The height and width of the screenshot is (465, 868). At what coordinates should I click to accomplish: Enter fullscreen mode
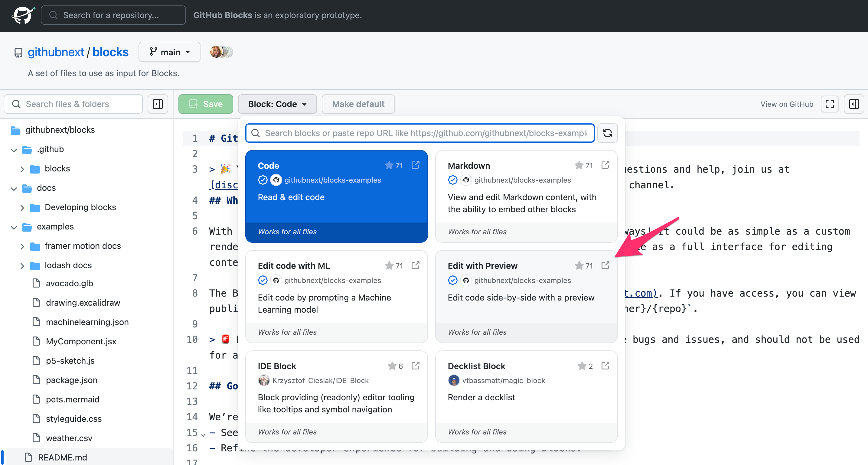click(x=830, y=104)
